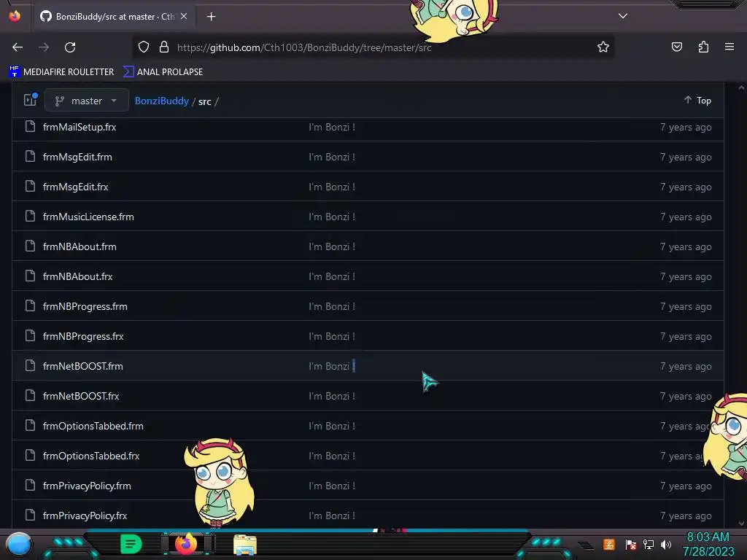
Task: Open file frmMsgEdit.frx
Action: (x=75, y=187)
